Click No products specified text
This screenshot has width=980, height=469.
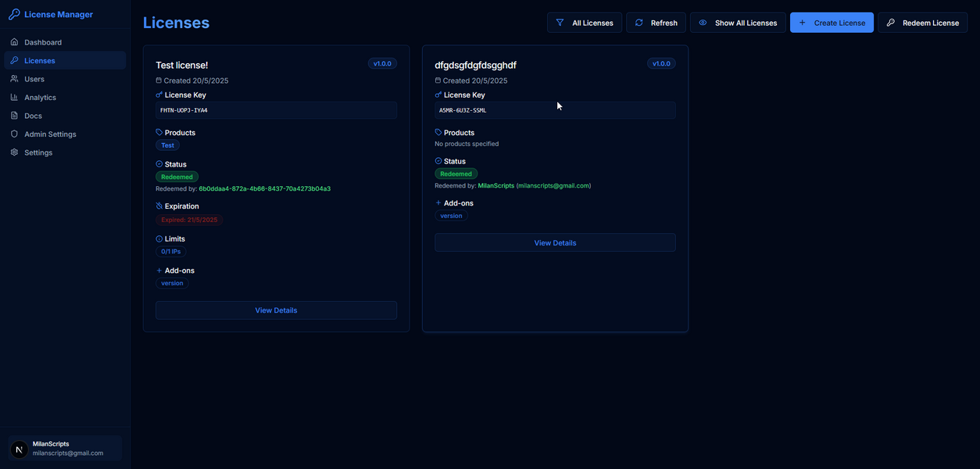467,144
